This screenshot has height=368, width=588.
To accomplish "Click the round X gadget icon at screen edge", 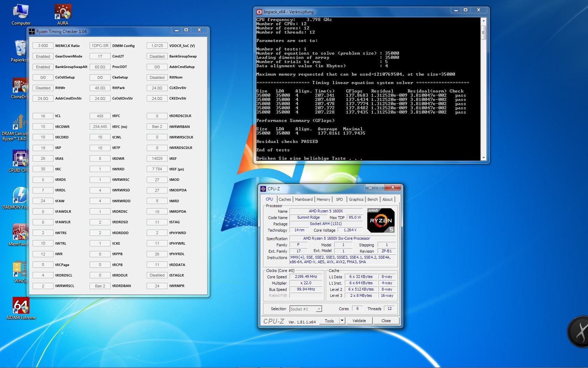I will coord(578,332).
